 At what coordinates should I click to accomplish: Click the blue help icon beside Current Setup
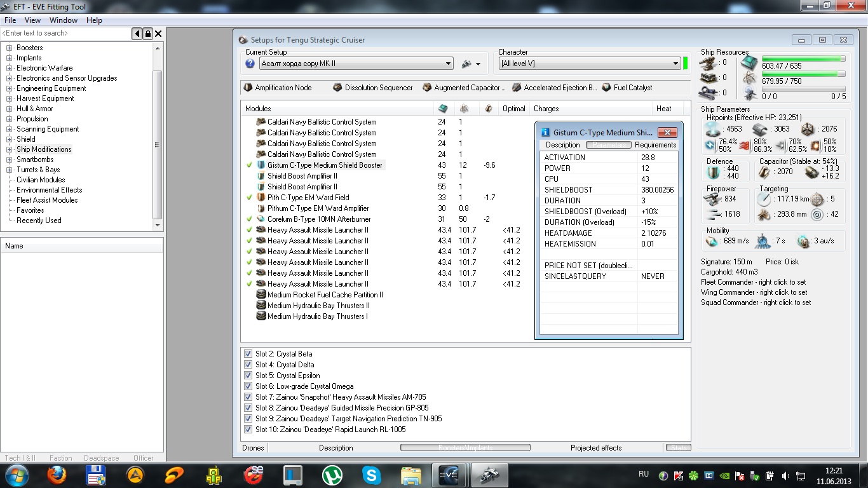point(250,64)
